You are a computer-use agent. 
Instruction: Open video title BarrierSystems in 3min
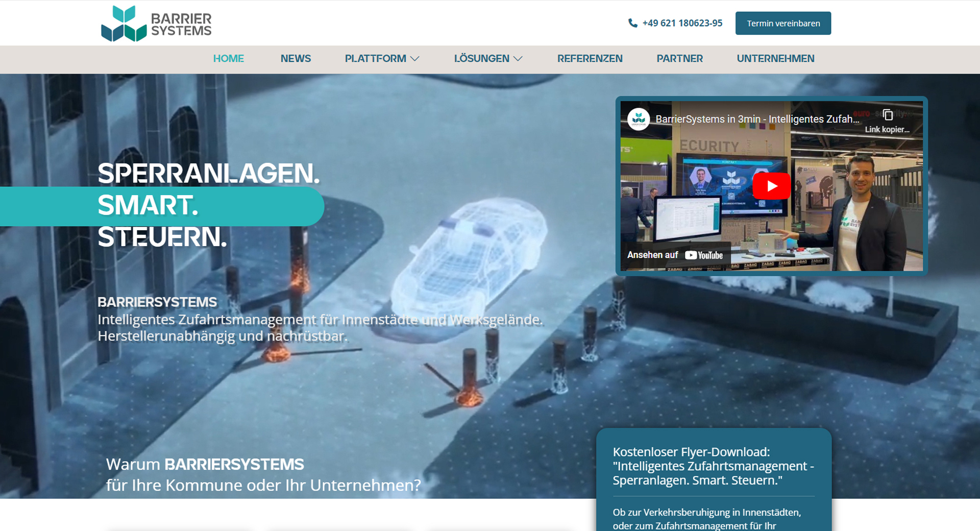pos(757,119)
